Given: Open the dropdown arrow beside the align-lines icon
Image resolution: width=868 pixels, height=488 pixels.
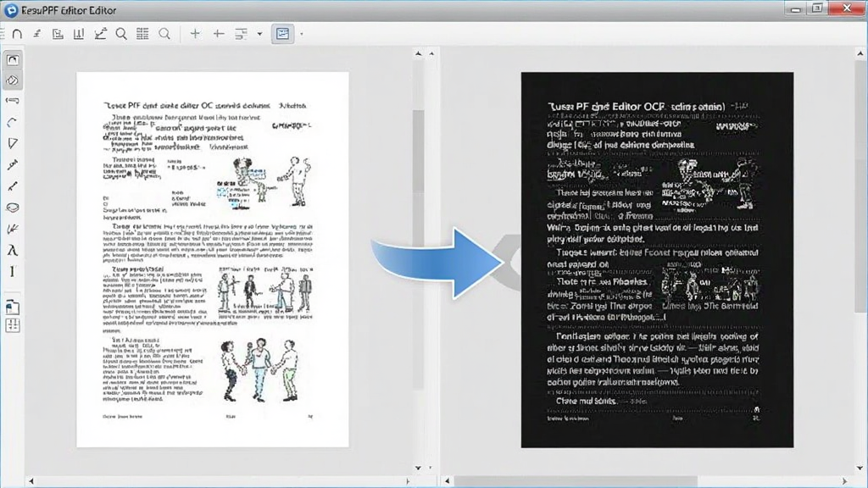Looking at the screenshot, I should click(x=259, y=34).
